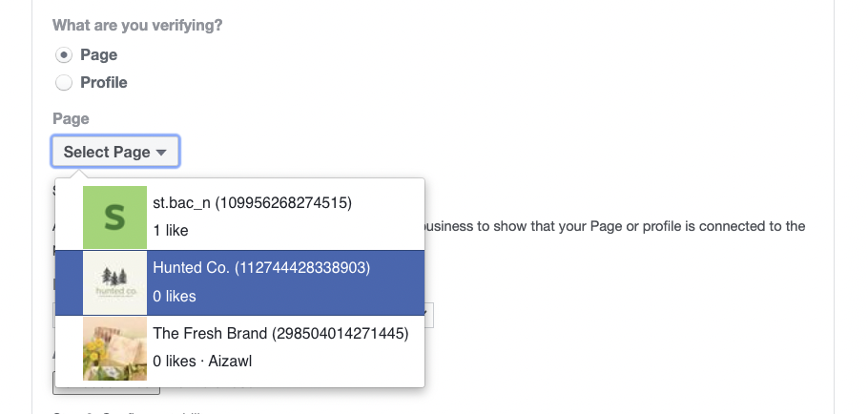Select the Page radio button
Viewport: 868px width, 414px height.
click(x=64, y=54)
